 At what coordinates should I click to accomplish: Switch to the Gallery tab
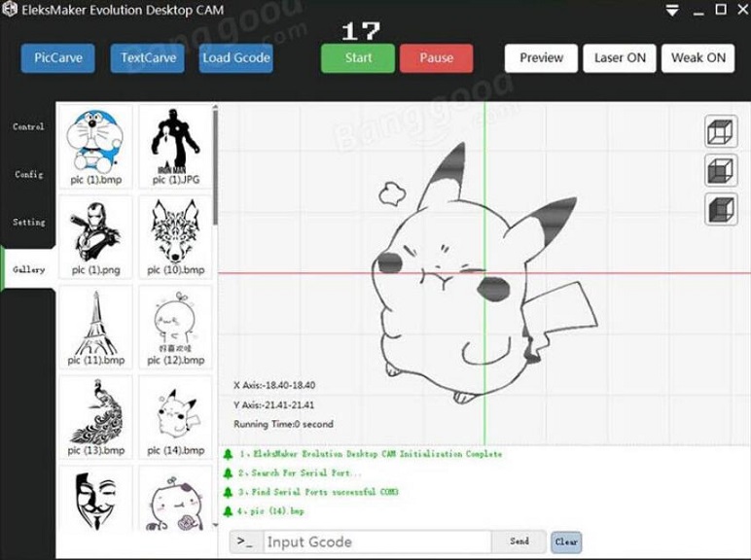tap(28, 269)
